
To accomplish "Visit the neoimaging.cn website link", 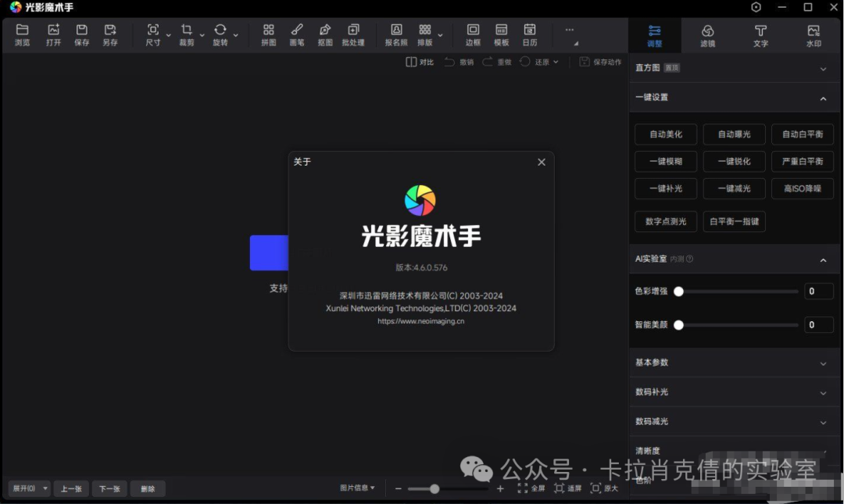I will (420, 320).
